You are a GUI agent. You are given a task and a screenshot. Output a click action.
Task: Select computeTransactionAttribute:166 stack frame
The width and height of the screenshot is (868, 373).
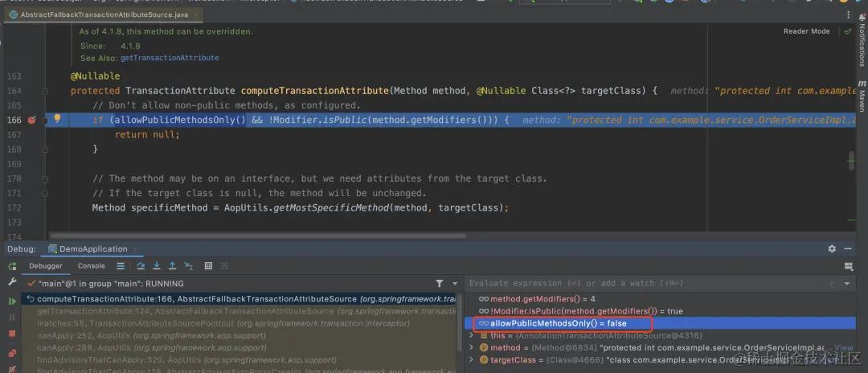tap(240, 299)
